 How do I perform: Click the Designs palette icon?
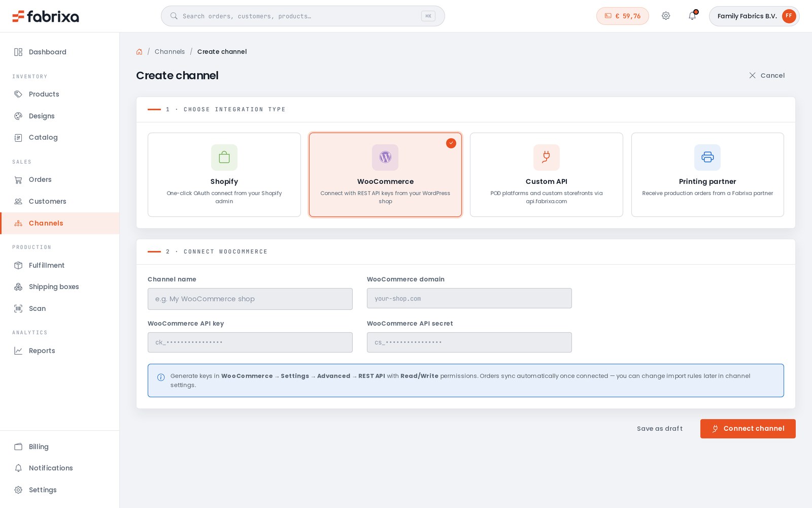coord(18,116)
